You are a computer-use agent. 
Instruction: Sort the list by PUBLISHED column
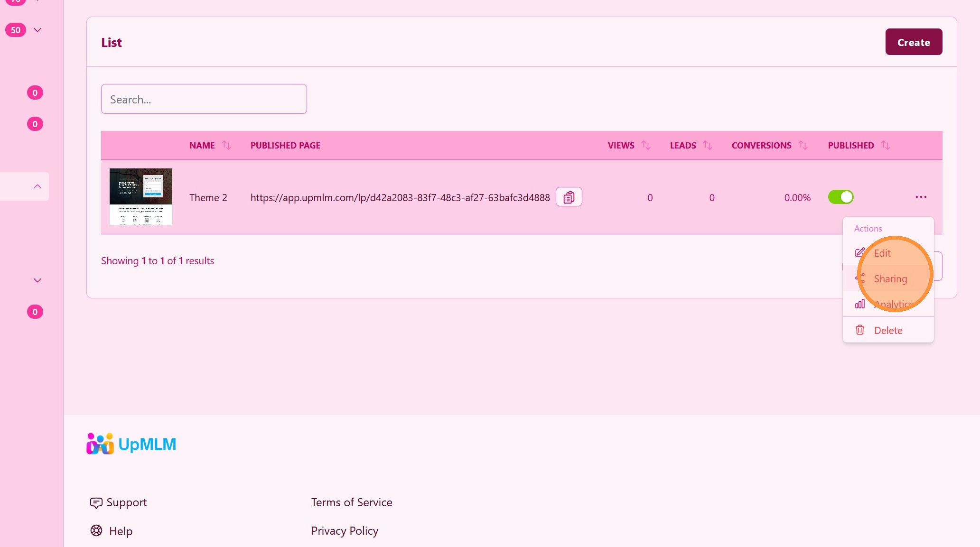pos(886,145)
